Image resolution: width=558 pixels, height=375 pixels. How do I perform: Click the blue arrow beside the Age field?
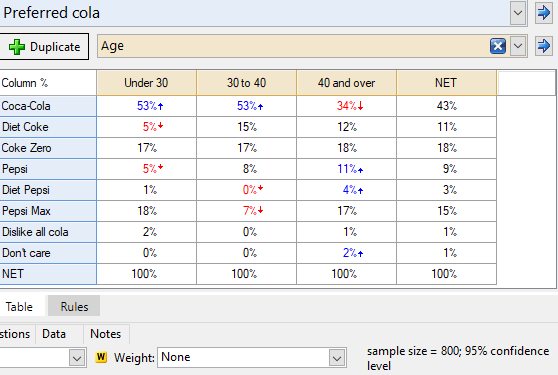(x=544, y=46)
